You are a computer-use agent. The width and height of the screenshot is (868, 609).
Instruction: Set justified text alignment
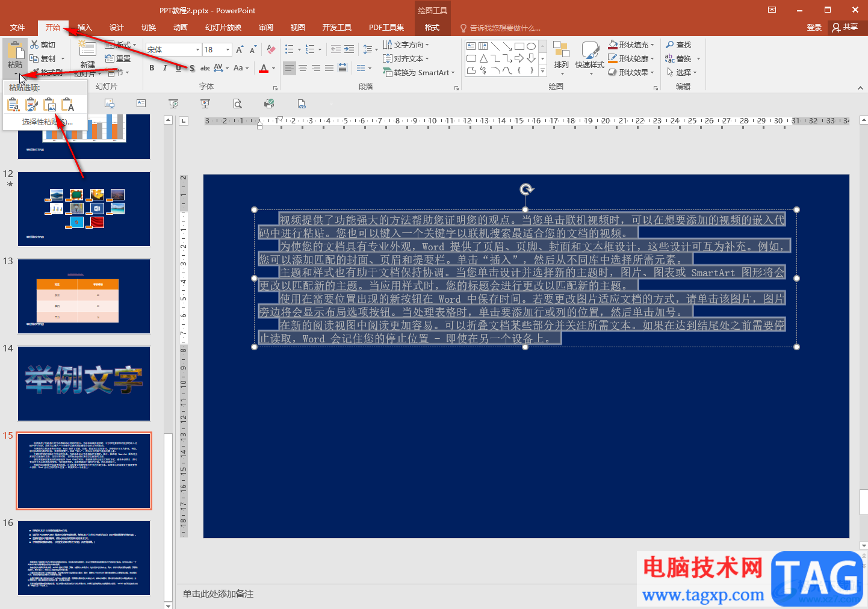click(x=329, y=68)
